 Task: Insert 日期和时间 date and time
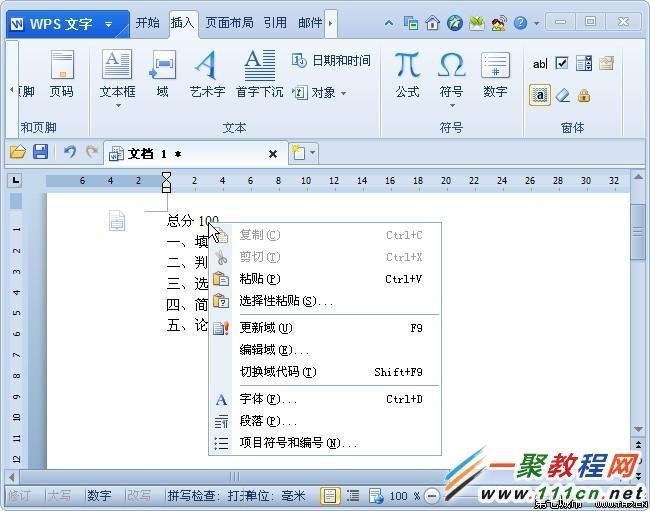coord(331,61)
